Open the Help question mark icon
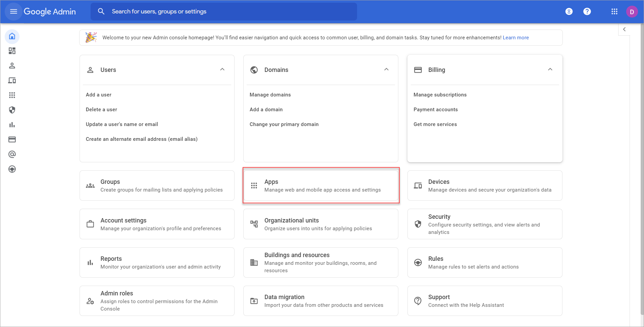This screenshot has width=644, height=327. (587, 11)
